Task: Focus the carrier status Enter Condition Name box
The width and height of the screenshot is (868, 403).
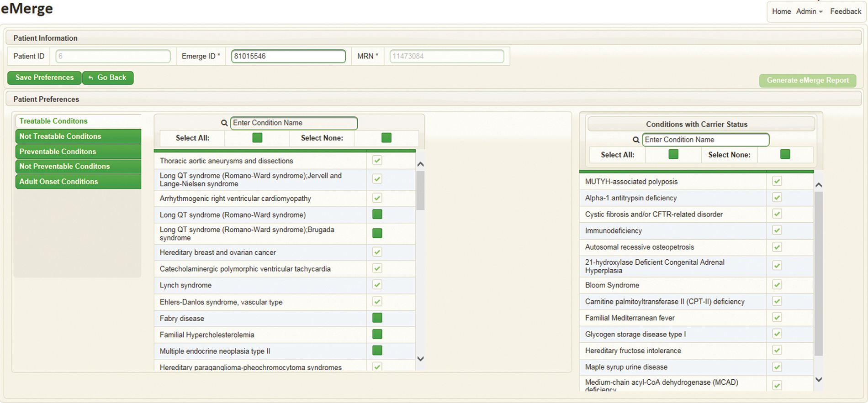Action: pyautogui.click(x=705, y=140)
